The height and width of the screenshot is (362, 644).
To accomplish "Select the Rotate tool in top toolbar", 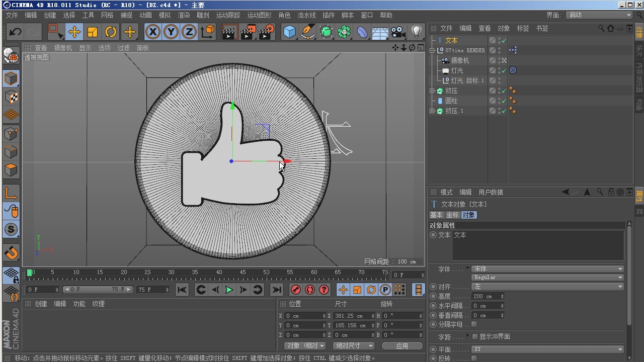I will tap(111, 32).
